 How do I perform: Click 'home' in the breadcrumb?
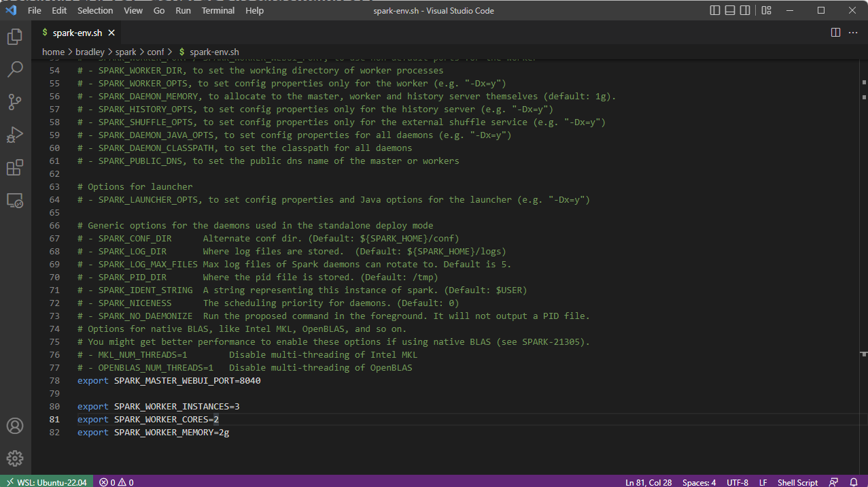[53, 52]
